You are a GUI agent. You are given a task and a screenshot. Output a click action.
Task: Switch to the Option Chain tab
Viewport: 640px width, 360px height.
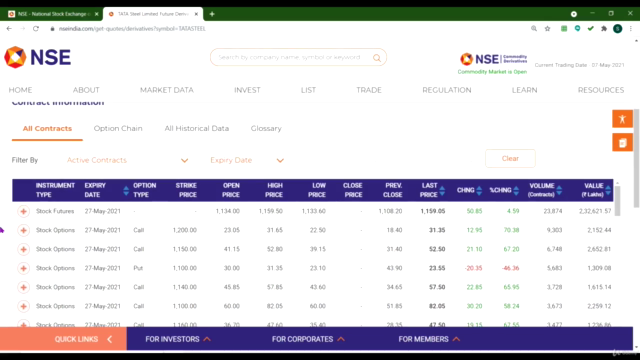[118, 129]
